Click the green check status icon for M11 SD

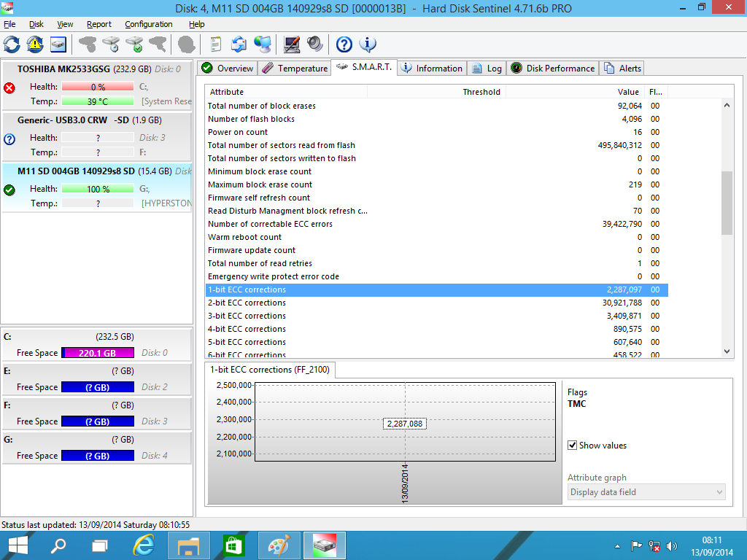[9, 190]
